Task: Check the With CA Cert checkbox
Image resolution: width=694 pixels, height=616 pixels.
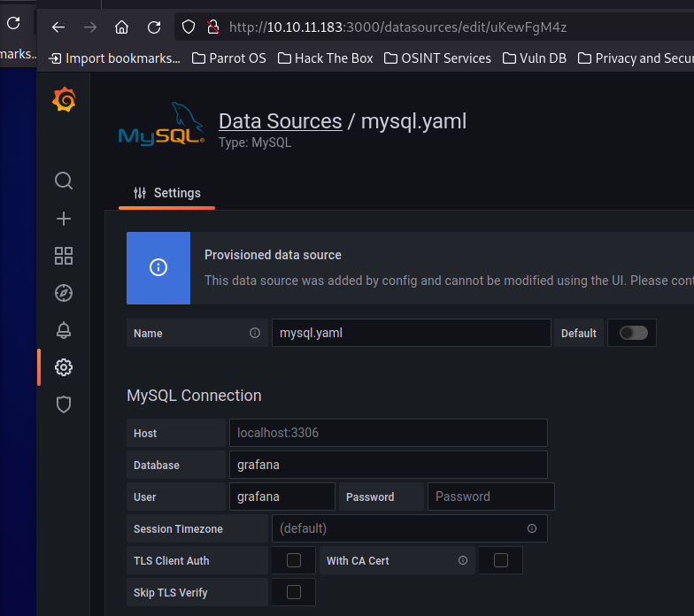Action: point(501,560)
